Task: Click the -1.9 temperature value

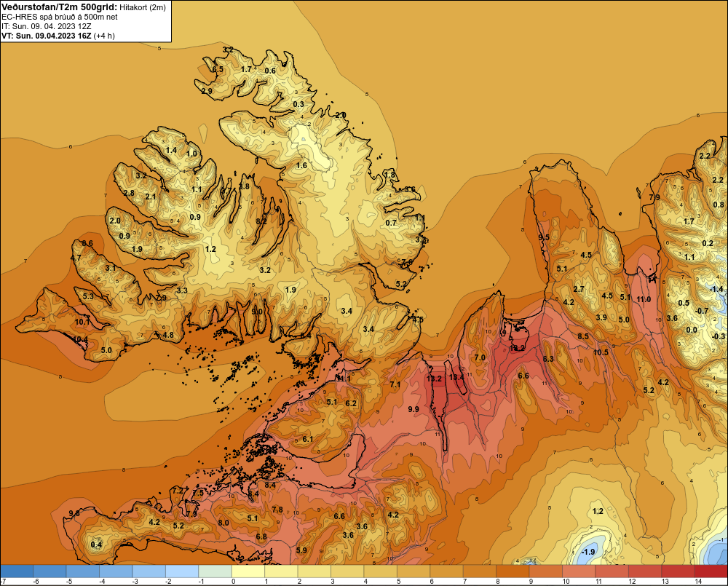Action: pos(587,552)
